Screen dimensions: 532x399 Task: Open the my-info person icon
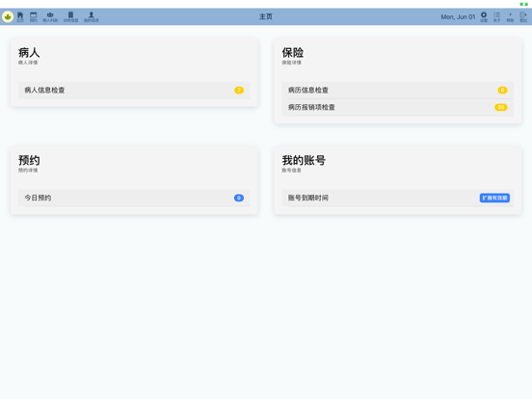point(92,16)
